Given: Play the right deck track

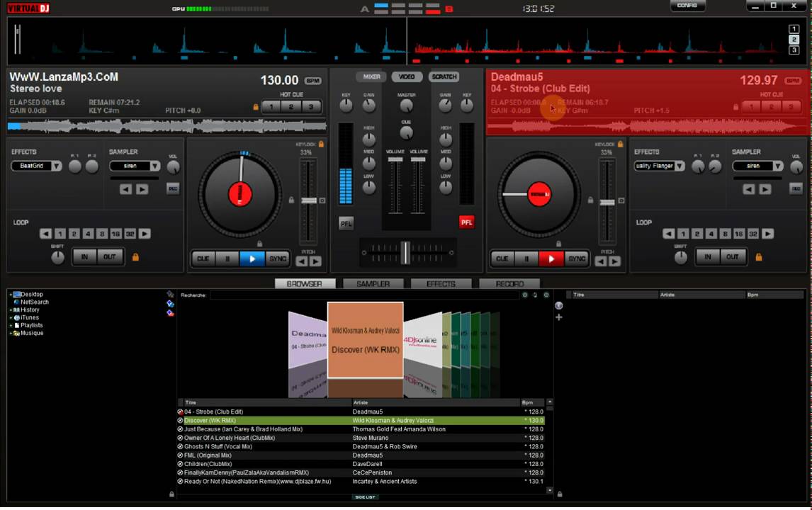Looking at the screenshot, I should pos(551,259).
